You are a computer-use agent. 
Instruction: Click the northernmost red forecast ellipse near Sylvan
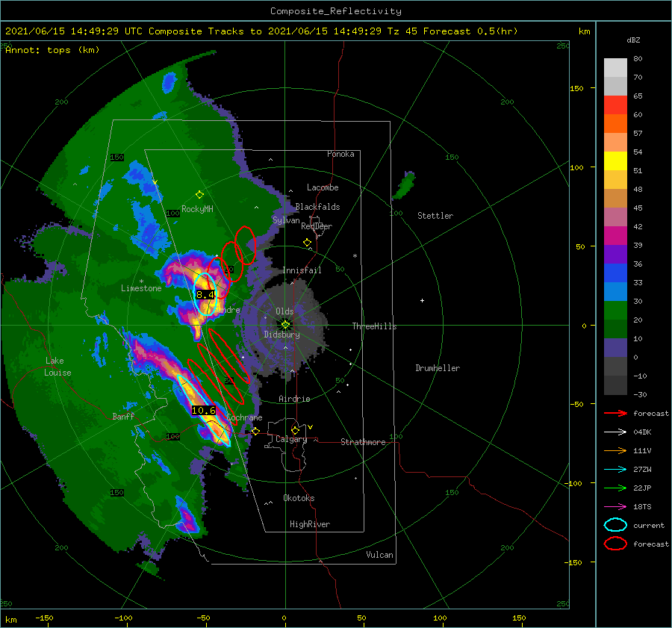[x=246, y=245]
